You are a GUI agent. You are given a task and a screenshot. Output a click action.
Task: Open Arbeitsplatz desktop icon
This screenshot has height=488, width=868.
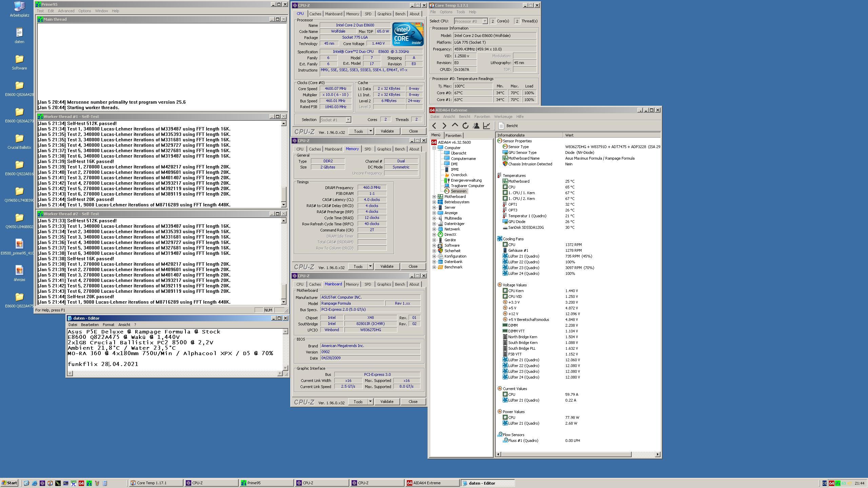click(19, 9)
